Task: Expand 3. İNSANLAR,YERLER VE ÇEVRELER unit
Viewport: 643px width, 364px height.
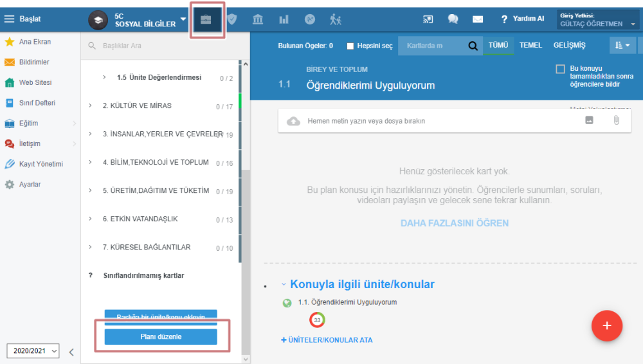Action: (x=90, y=134)
